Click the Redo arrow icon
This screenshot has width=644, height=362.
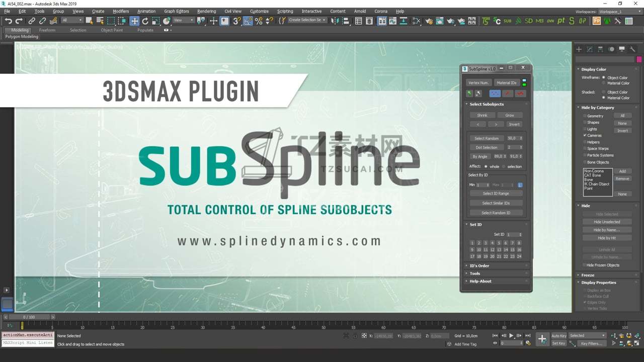(x=19, y=21)
